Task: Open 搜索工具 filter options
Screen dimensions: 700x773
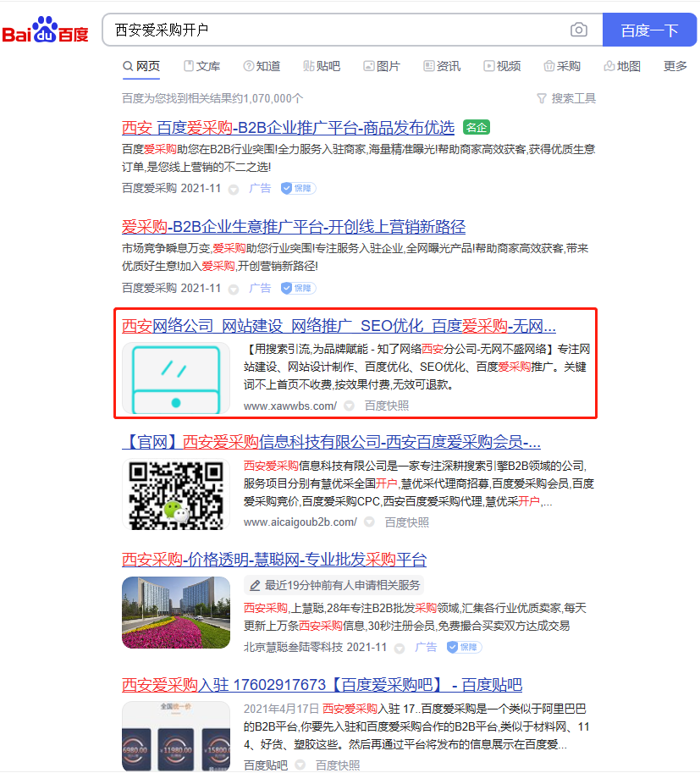Action: coord(566,98)
